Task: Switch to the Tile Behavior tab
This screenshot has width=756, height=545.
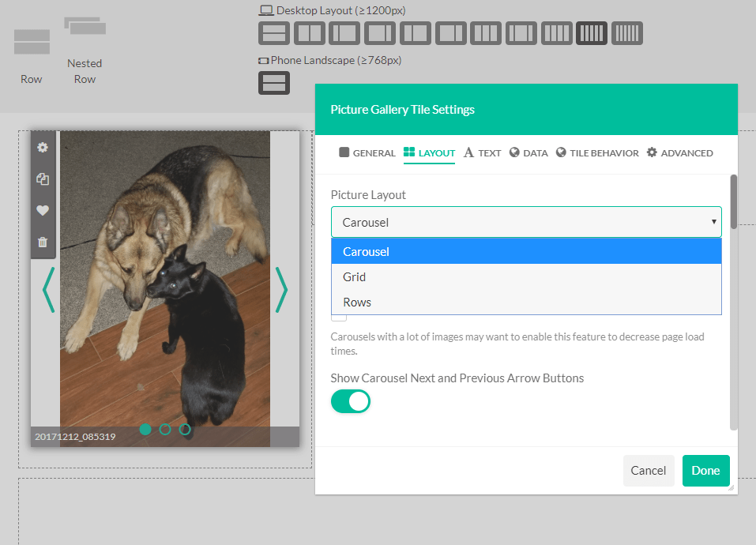Action: [x=597, y=152]
